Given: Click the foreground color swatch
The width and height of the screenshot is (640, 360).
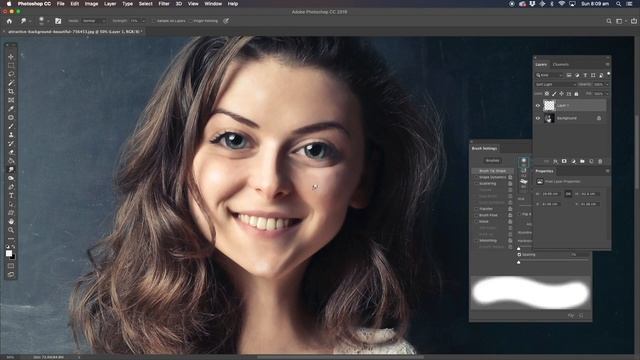Looking at the screenshot, I should pos(9,253).
